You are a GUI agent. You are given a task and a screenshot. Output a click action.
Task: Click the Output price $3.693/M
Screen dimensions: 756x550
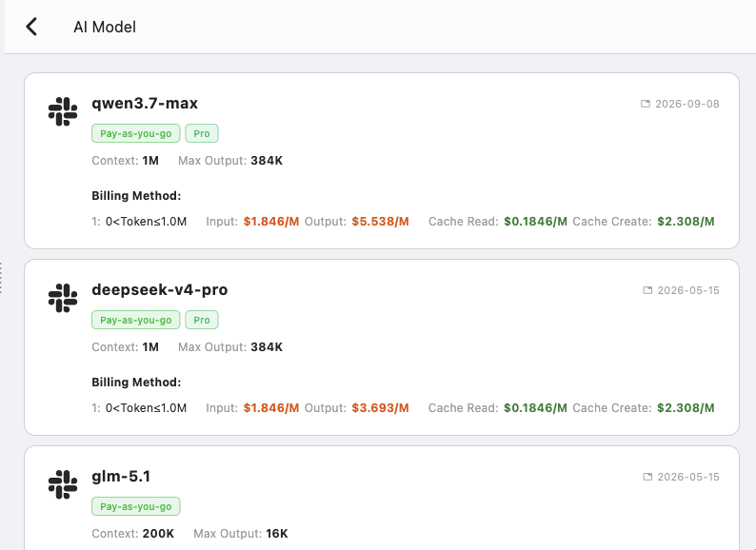[x=381, y=408]
